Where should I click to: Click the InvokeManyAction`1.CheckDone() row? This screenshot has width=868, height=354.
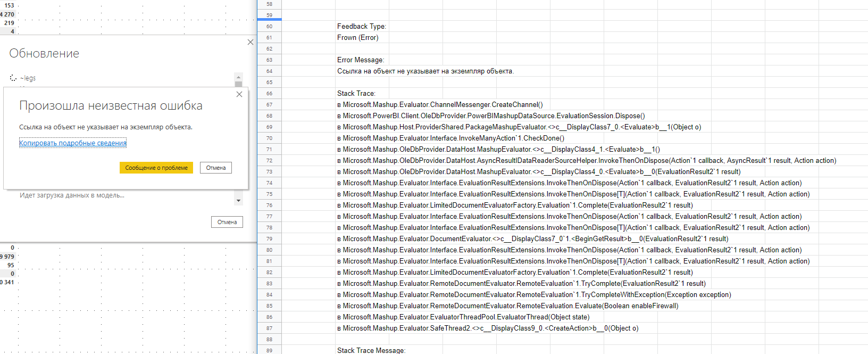coord(451,138)
